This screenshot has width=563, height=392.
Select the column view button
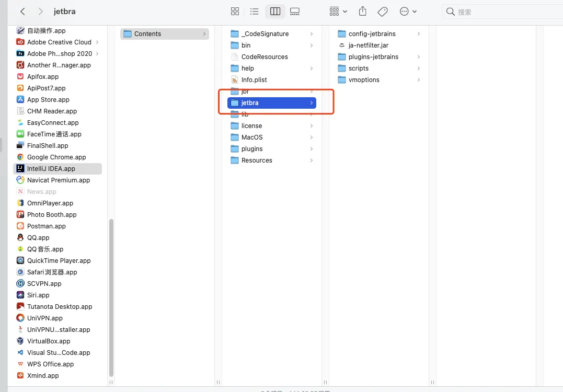point(275,11)
